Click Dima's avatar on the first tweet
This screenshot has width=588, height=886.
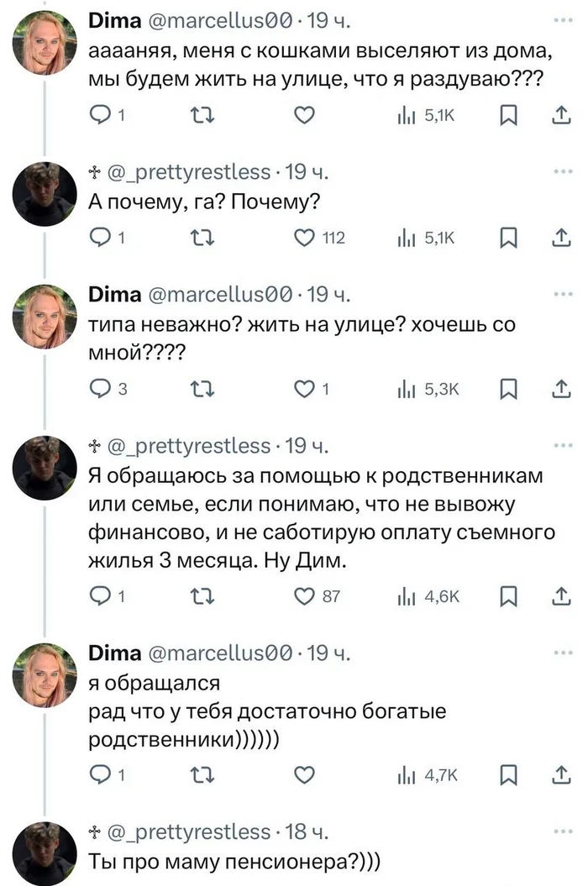point(45,43)
